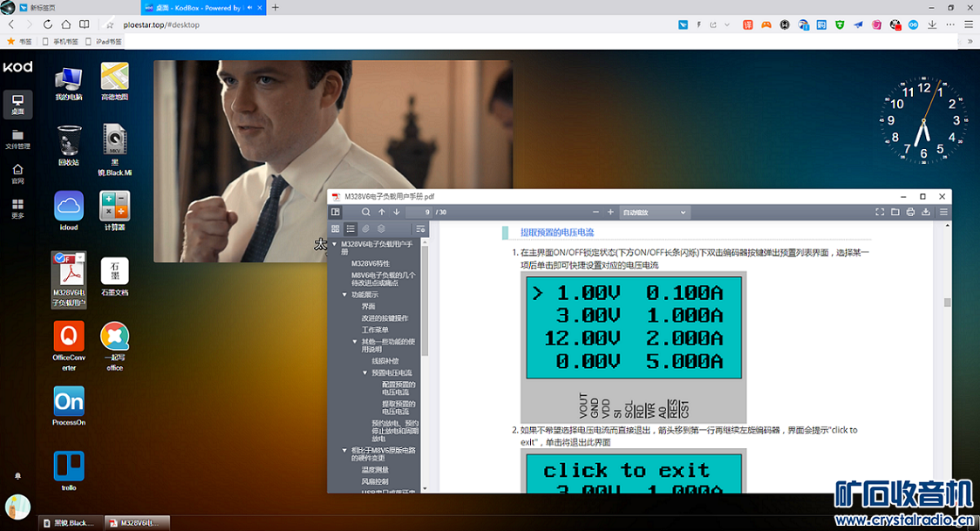
Task: Jump to 界面 outline entry
Action: click(x=368, y=307)
